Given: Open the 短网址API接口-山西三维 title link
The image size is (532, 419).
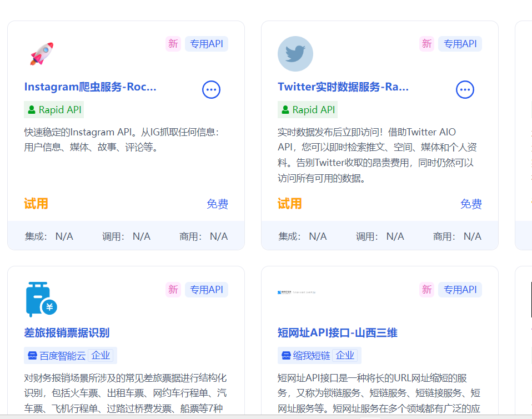Looking at the screenshot, I should click(337, 332).
